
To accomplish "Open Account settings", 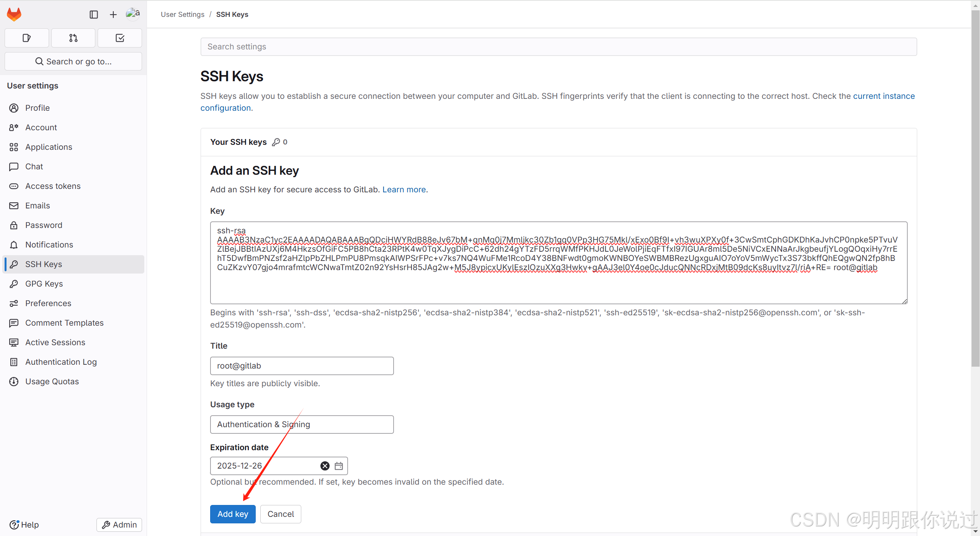I will point(73,128).
